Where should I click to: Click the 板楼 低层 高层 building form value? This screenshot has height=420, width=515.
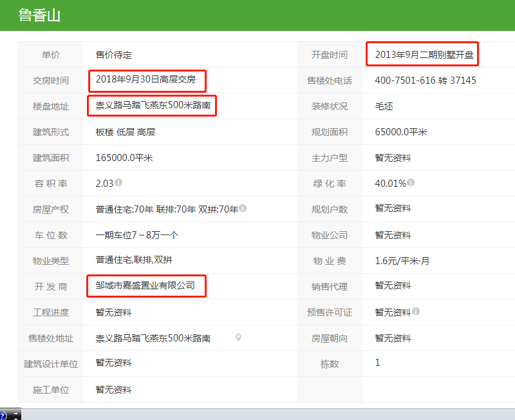(125, 132)
